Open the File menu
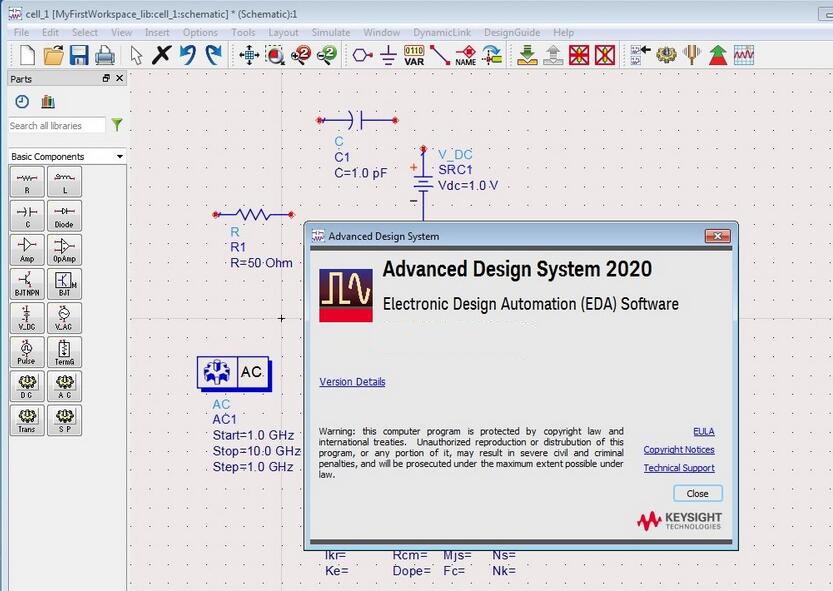This screenshot has height=591, width=833. (21, 32)
